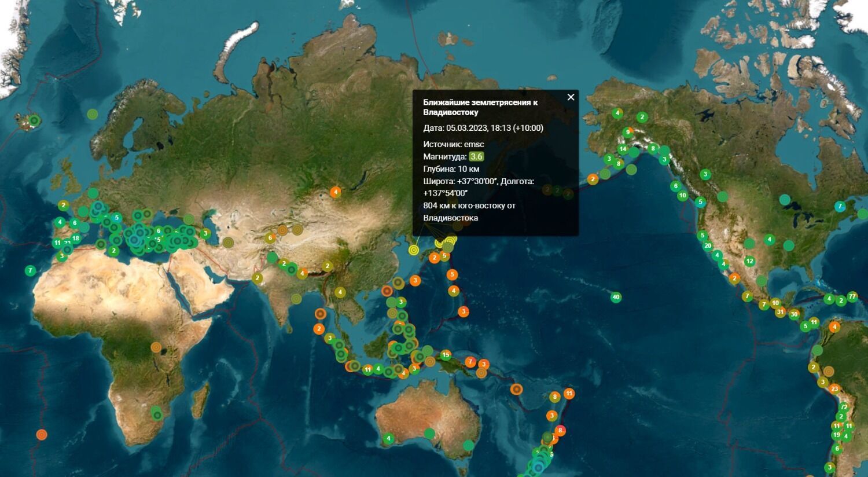Click cluster 72 on Chile's coast
The image size is (868, 477).
[844, 407]
